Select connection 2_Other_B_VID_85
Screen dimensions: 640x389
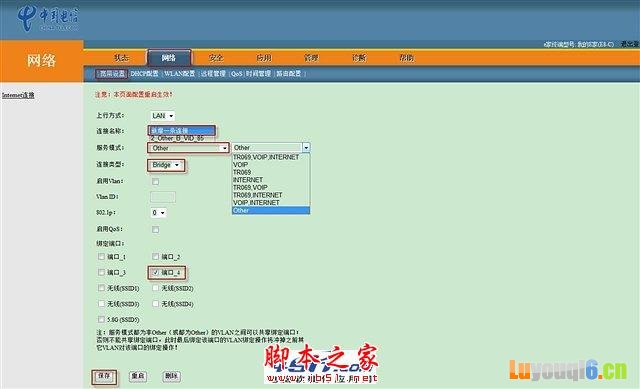tap(178, 138)
